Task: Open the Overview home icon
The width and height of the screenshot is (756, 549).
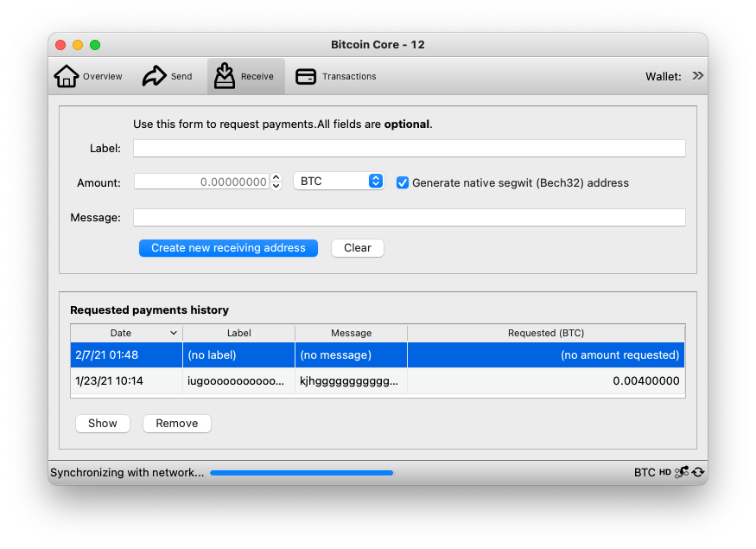Action: pyautogui.click(x=66, y=76)
